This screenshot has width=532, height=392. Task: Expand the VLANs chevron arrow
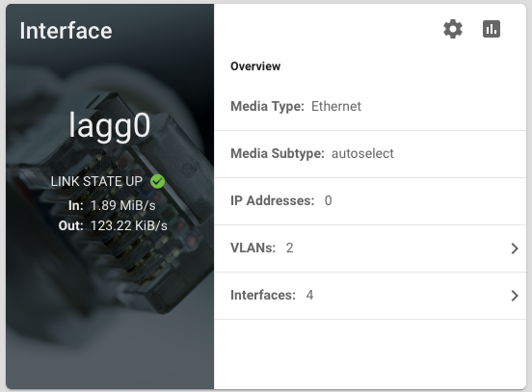click(515, 248)
